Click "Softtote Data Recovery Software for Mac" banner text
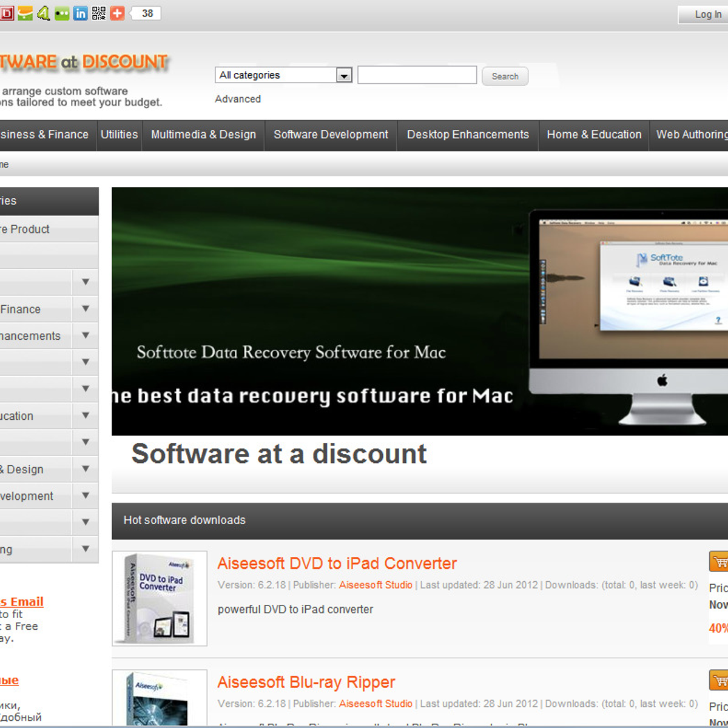 click(x=291, y=352)
